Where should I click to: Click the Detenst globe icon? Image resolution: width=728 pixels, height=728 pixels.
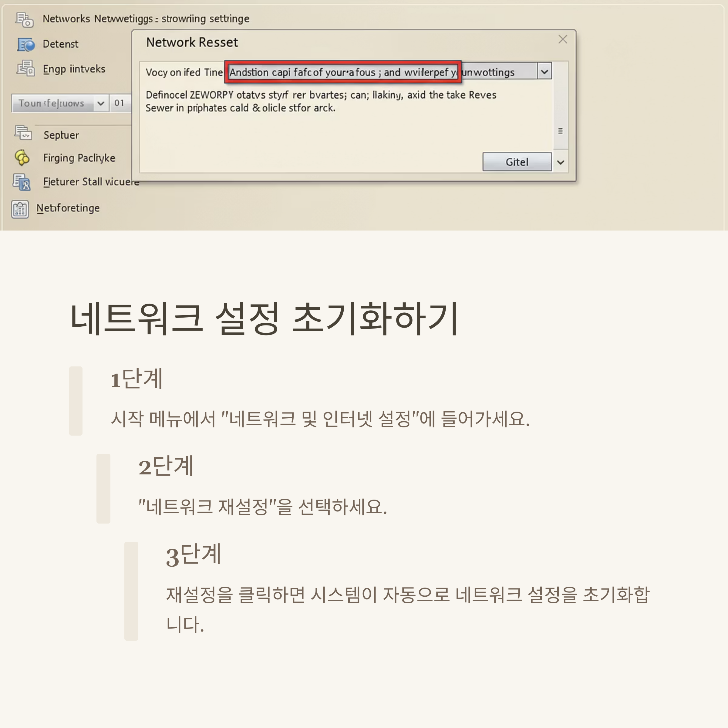click(x=25, y=45)
